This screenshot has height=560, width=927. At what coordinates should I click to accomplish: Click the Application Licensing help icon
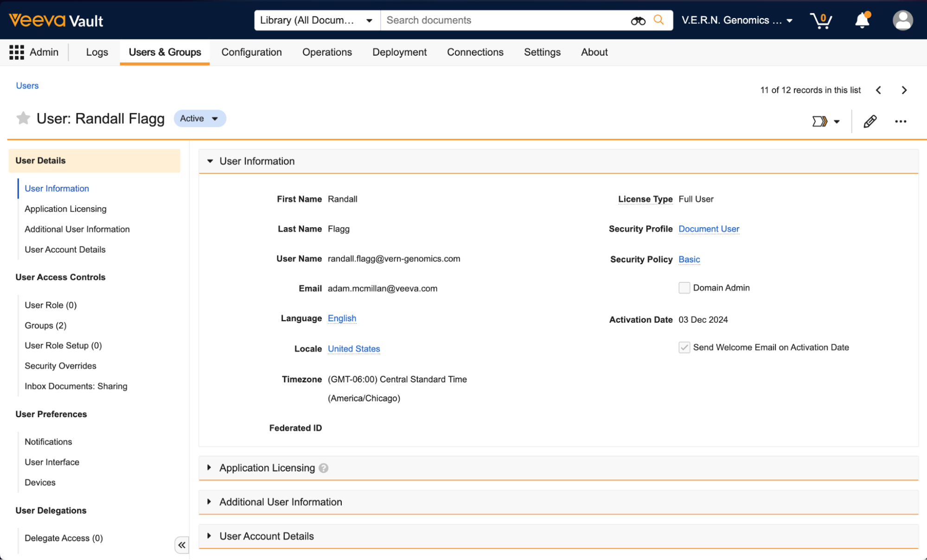tap(324, 468)
